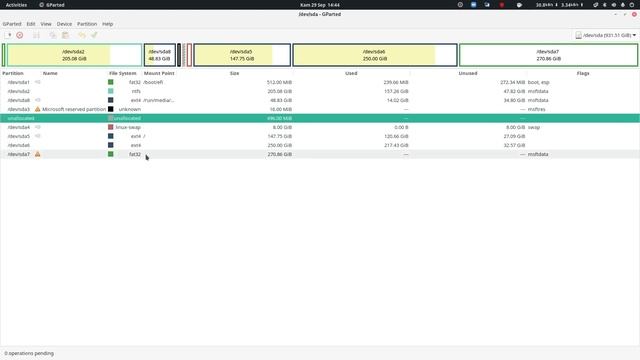Click the Mount Point column header
Viewport: 640px width, 360px height.
click(159, 73)
